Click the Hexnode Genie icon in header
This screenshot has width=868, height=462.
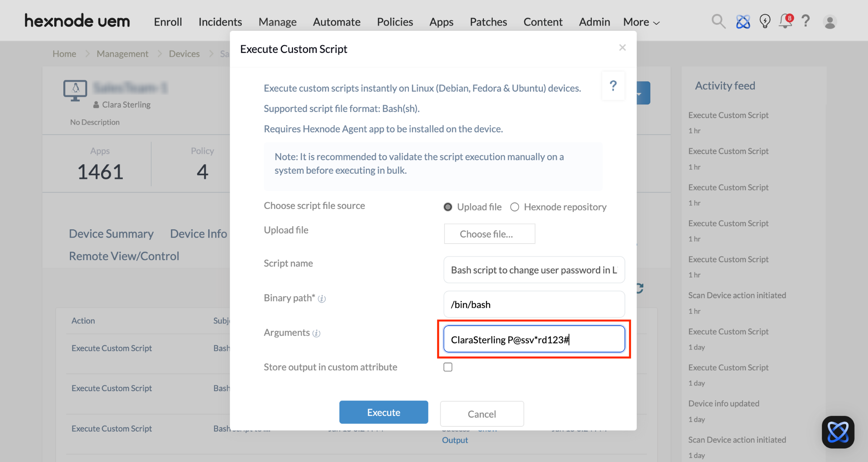[x=743, y=21]
